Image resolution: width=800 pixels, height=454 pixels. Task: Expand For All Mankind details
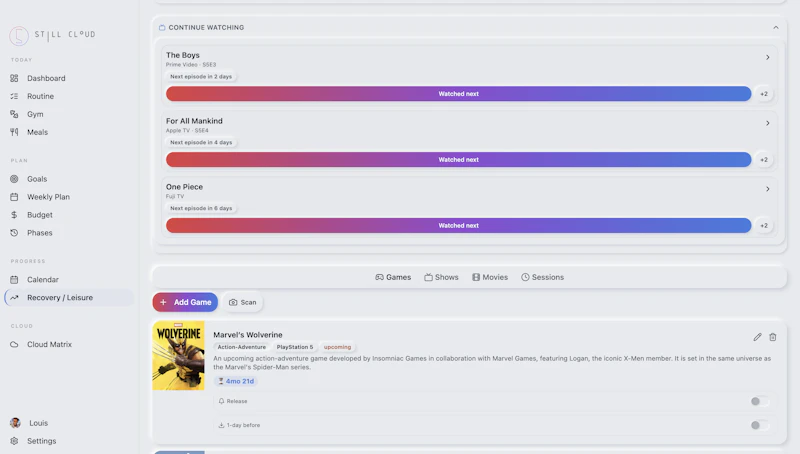click(x=767, y=123)
